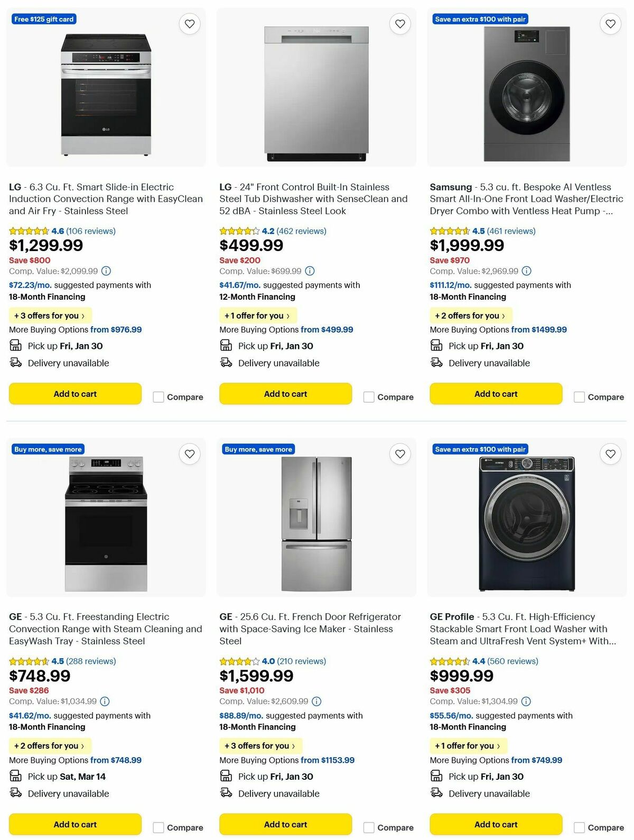Enable Compare for the Samsung Bespoke washer/dryer
This screenshot has width=634, height=840.
pyautogui.click(x=579, y=396)
